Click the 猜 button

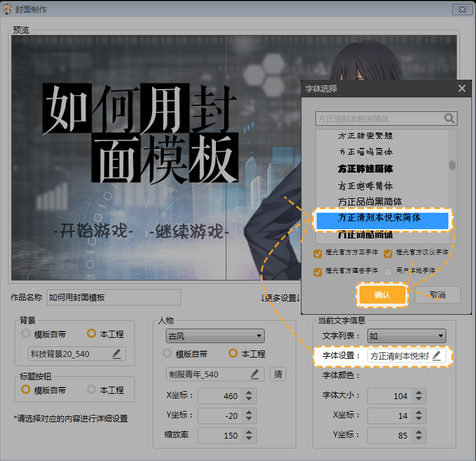coord(278,374)
